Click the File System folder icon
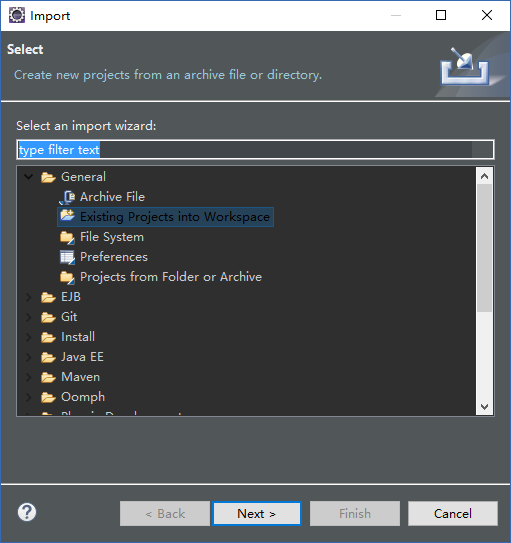The image size is (511, 543). pyautogui.click(x=67, y=237)
